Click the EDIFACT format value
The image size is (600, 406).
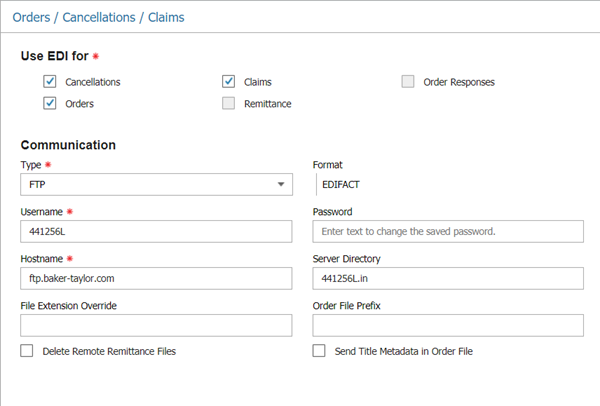(341, 185)
